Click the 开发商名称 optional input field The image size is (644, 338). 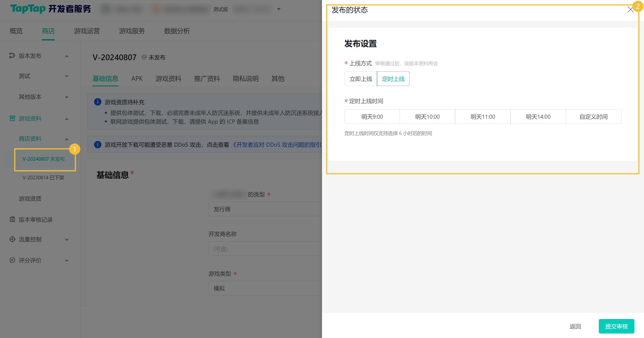pos(265,248)
